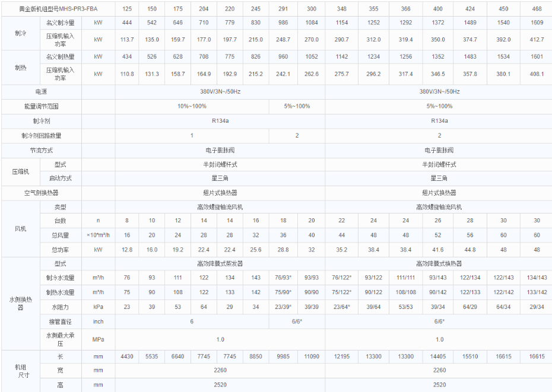Click the 能量调节范围 label
552x392 pixels.
41,106
